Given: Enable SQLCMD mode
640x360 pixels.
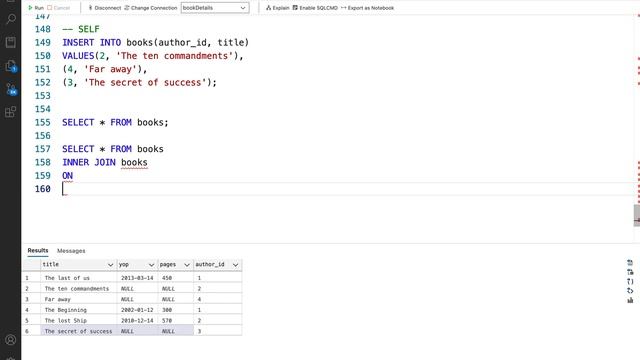Looking at the screenshot, I should tap(315, 8).
